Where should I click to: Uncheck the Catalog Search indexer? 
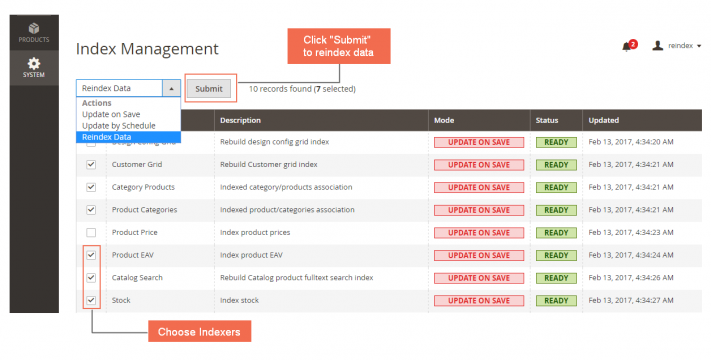91,277
